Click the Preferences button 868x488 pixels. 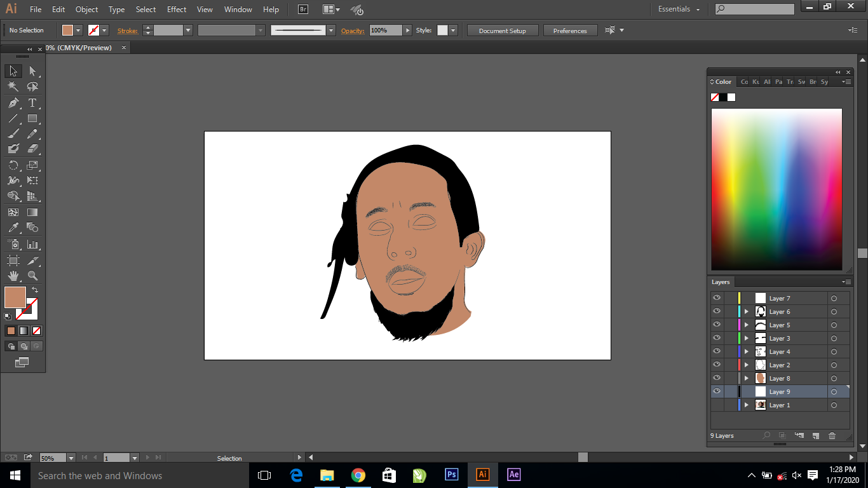(x=570, y=30)
